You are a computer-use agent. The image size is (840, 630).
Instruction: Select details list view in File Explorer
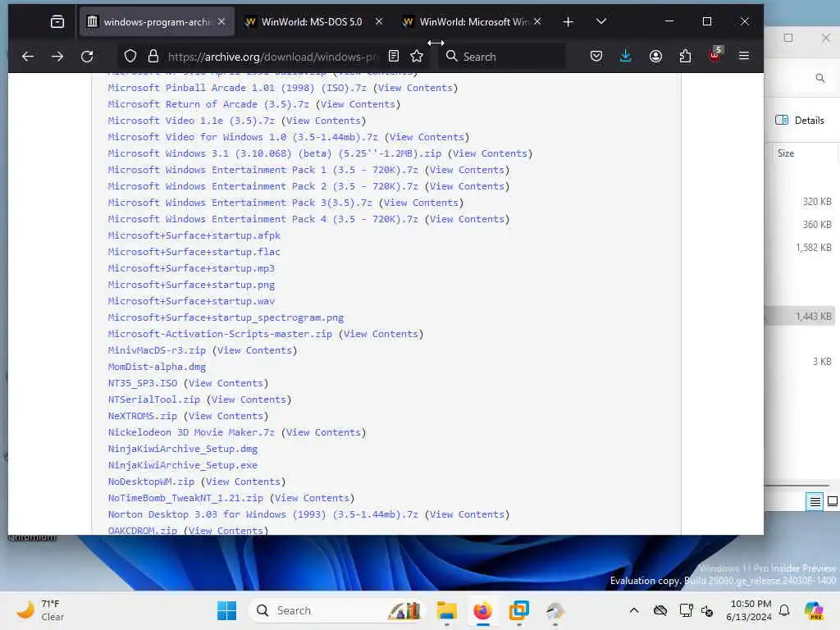pos(815,501)
